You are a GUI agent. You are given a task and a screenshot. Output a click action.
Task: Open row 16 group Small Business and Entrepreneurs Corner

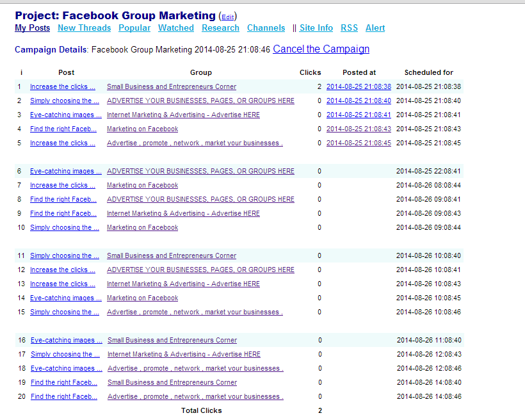click(172, 339)
